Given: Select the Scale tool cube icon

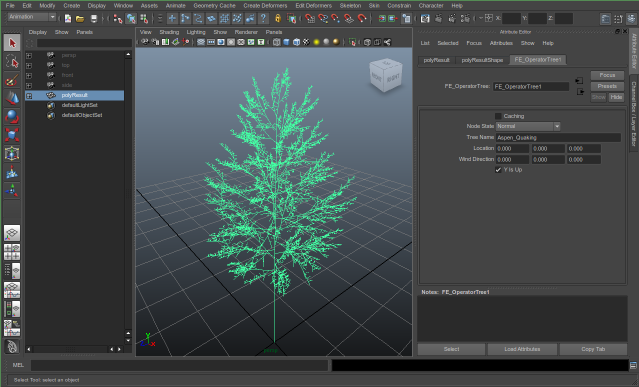Looking at the screenshot, I should [x=12, y=135].
